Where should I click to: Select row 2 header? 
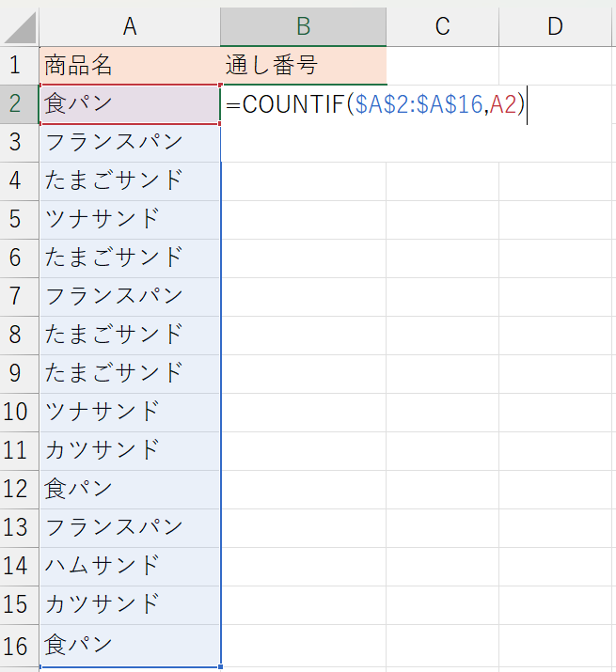click(20, 104)
